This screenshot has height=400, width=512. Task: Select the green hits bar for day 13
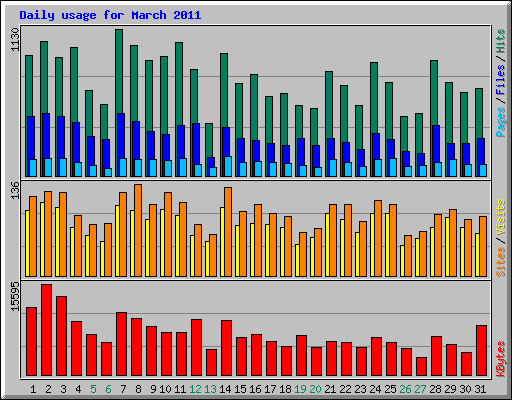click(209, 140)
